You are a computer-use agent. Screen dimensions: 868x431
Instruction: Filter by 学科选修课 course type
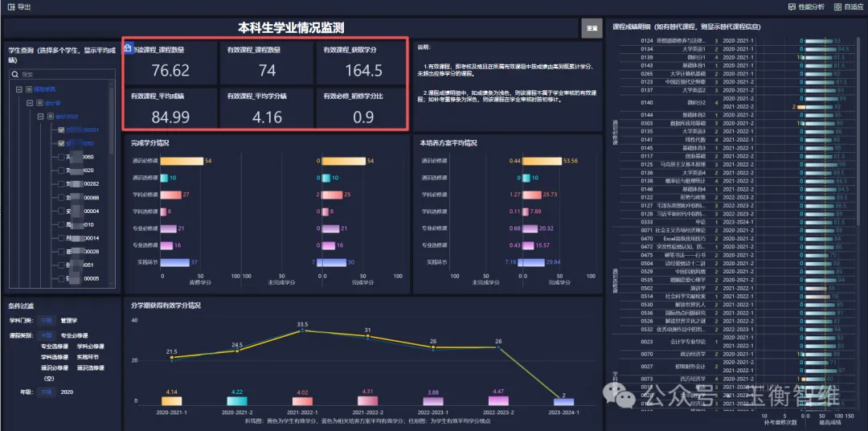[x=55, y=357]
